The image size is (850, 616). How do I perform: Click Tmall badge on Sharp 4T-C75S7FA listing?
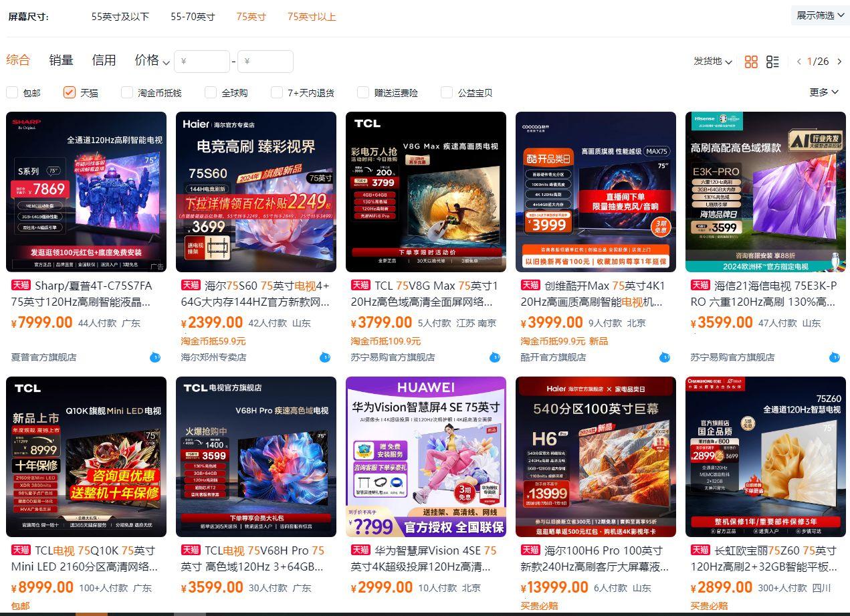tap(21, 285)
